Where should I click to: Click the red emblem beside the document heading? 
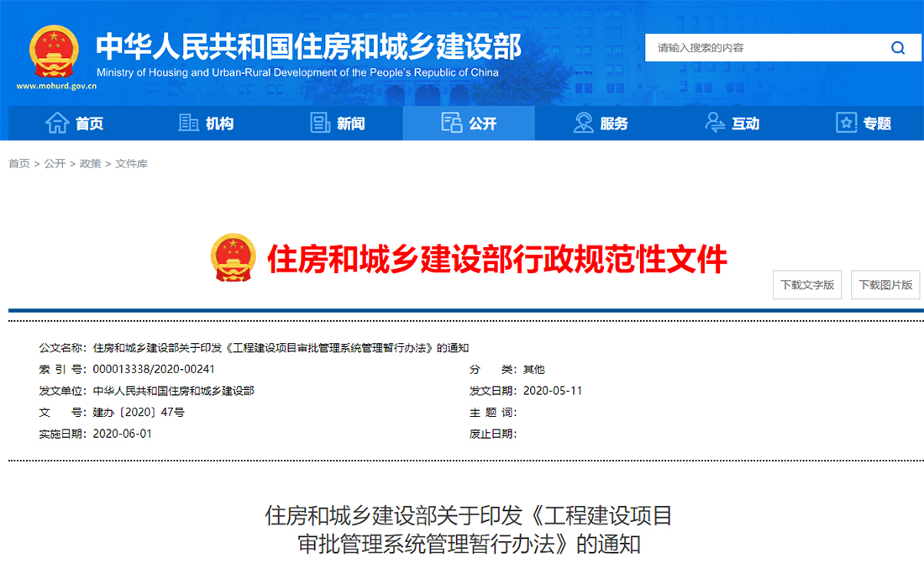tap(234, 258)
